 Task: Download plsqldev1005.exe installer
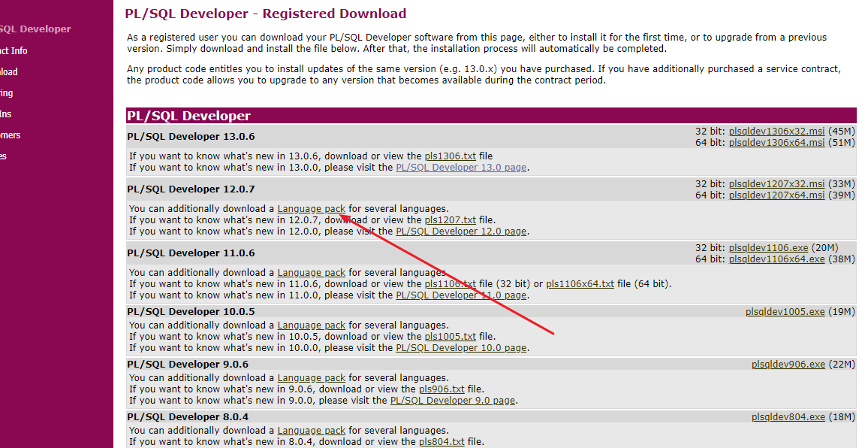click(x=785, y=312)
